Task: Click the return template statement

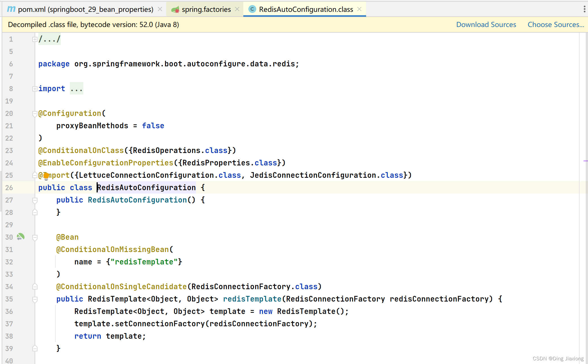Action: [x=110, y=336]
